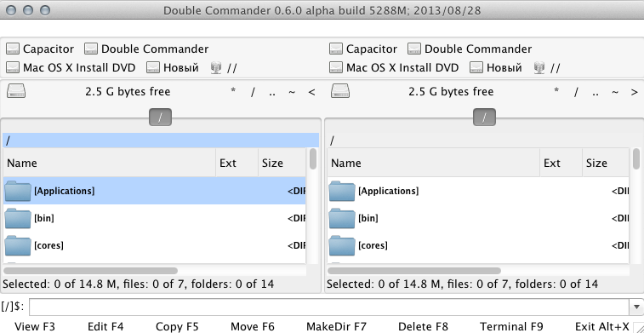The height and width of the screenshot is (333, 644).
Task: Click right panel * filter button
Action: click(556, 91)
